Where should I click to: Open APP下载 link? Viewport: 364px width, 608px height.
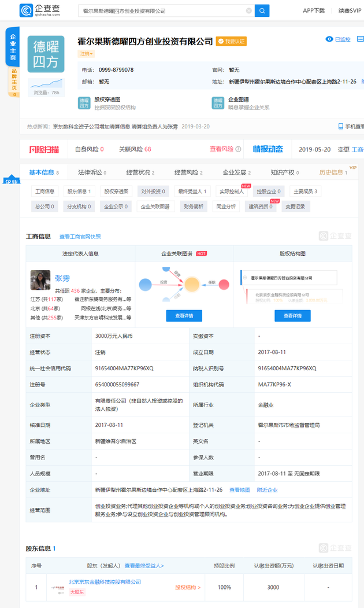[x=314, y=11]
